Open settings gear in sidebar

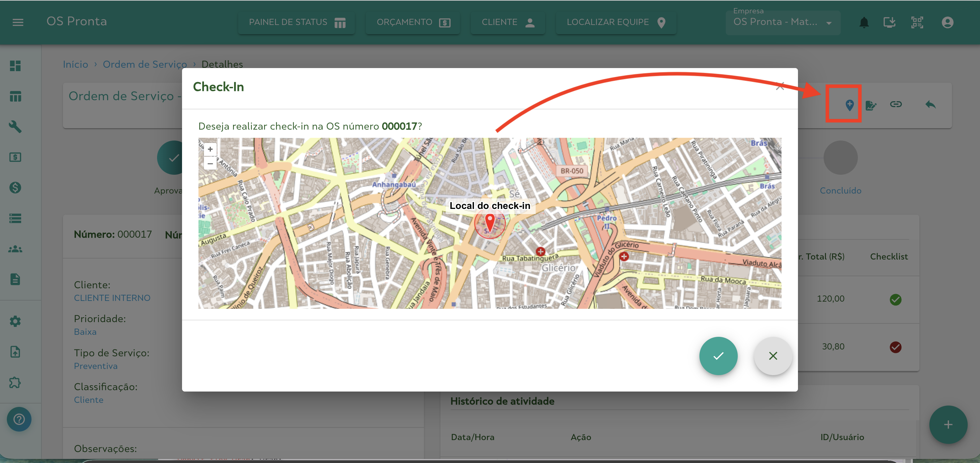click(x=15, y=321)
